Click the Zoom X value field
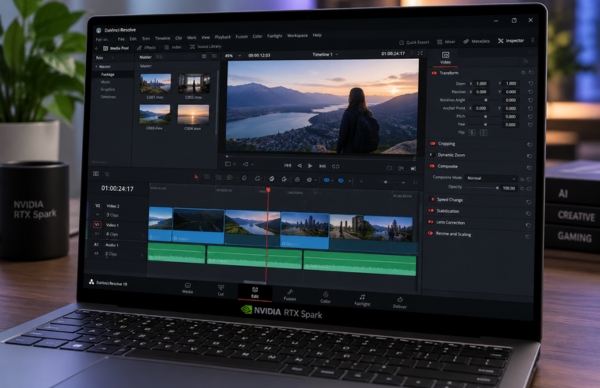Viewport: 600px width, 388px height. click(481, 83)
